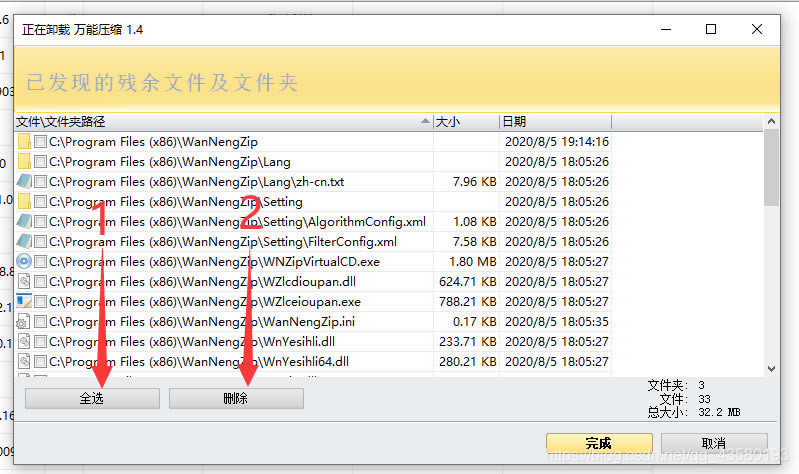Select the checkbox for AlgorithmConfig.xml
Image resolution: width=799 pixels, height=474 pixels.
point(40,222)
